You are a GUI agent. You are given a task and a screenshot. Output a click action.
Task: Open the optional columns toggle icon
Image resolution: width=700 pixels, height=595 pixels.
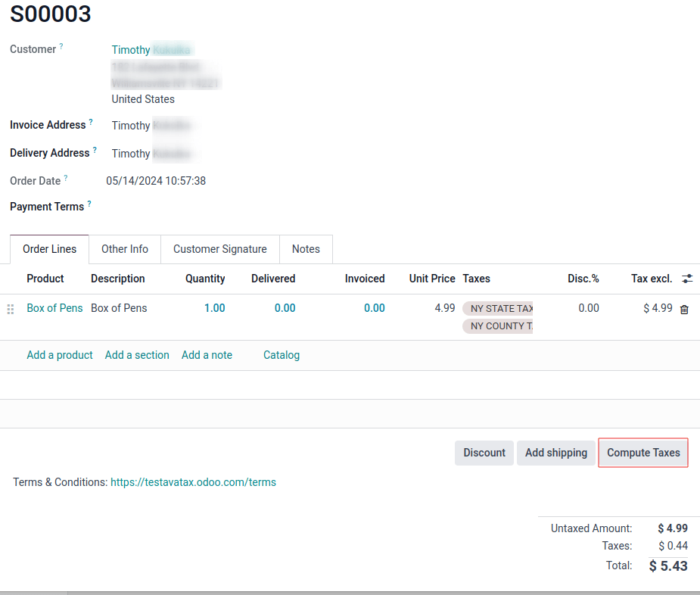pyautogui.click(x=687, y=279)
